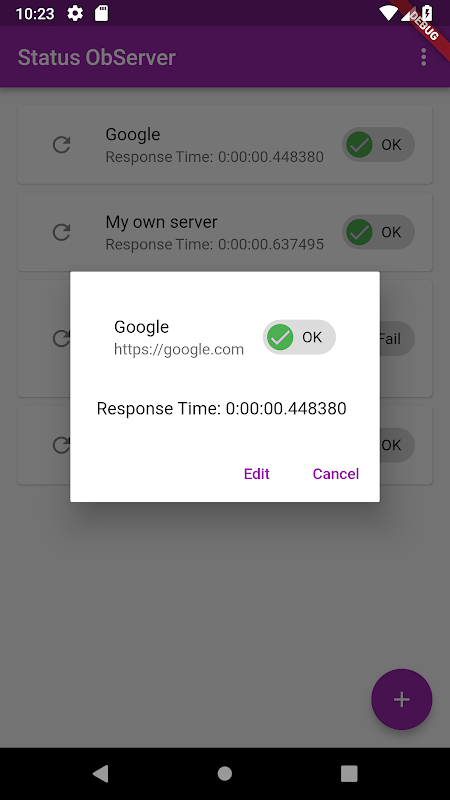
Task: Click Edit in the Google dialog
Action: 257,474
